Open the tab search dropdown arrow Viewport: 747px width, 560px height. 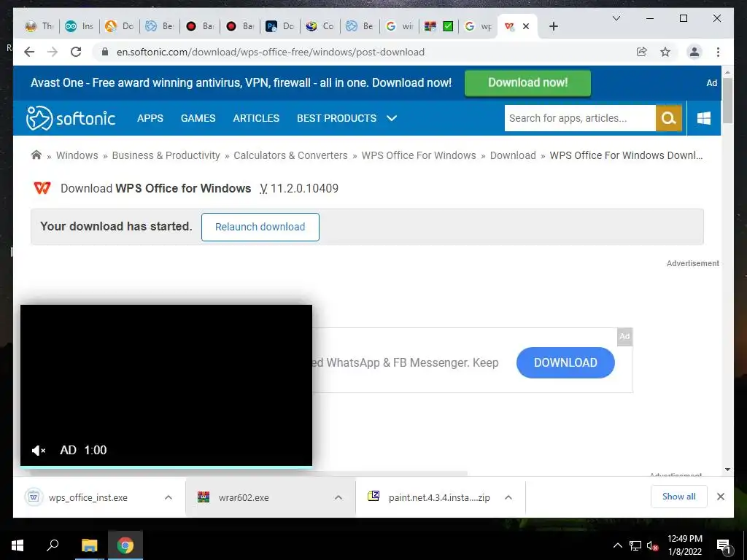pyautogui.click(x=616, y=18)
